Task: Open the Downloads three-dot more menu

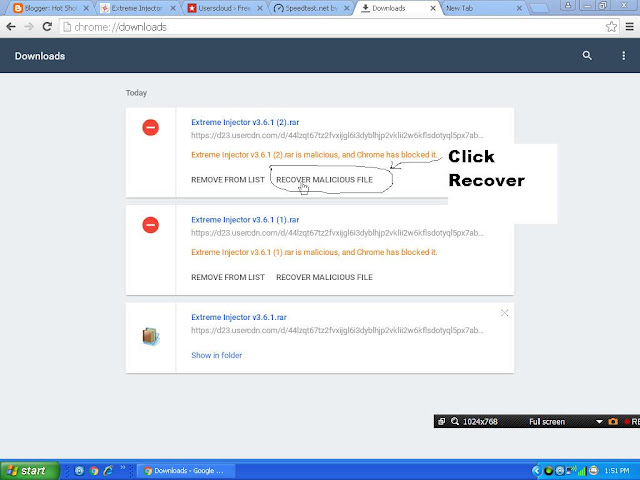Action: pos(623,56)
